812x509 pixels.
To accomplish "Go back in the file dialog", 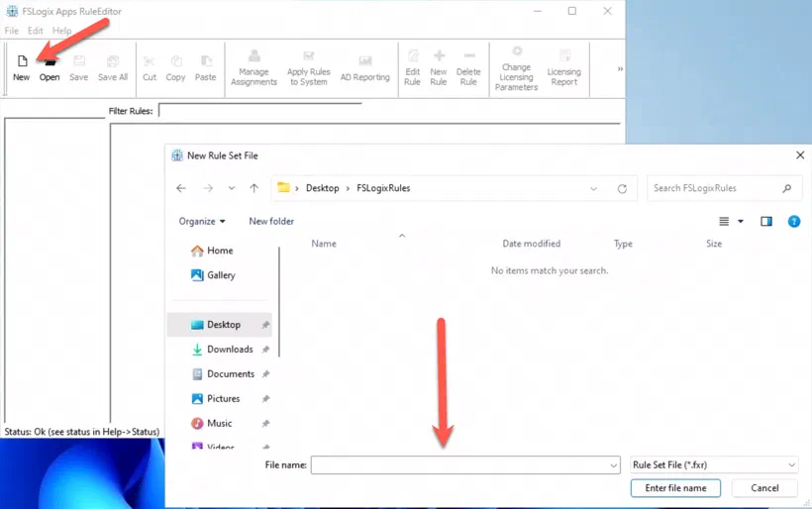I will pyautogui.click(x=181, y=188).
